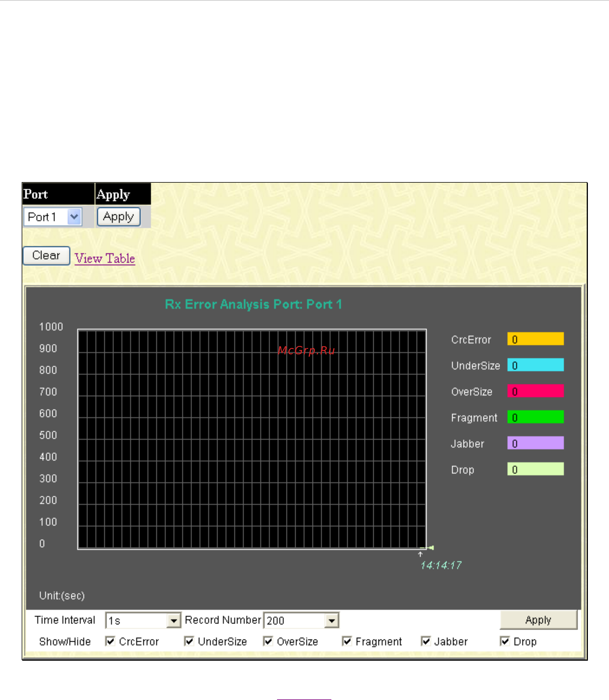Screen dimensions: 609x700
Task: Click the purple Jabber color swatch
Action: (x=535, y=443)
